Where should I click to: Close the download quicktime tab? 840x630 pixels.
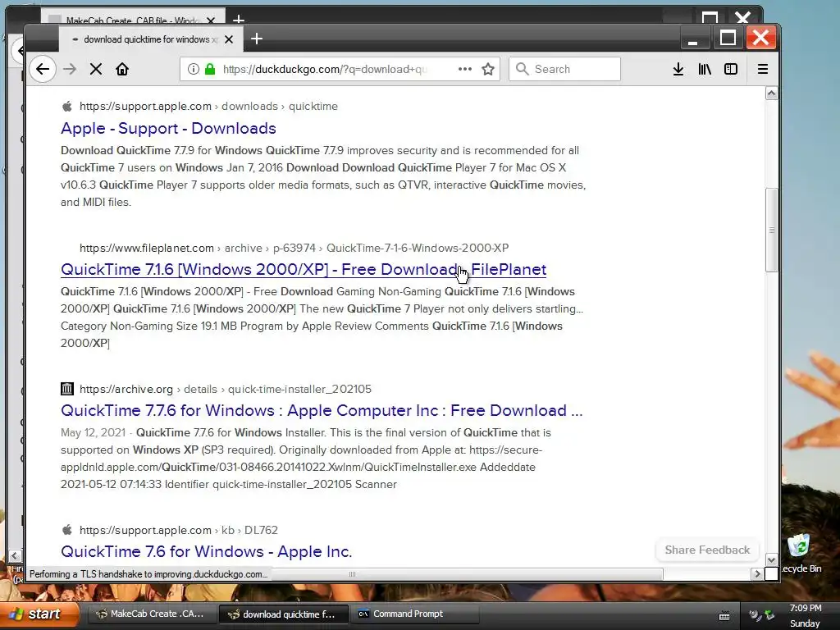click(229, 39)
